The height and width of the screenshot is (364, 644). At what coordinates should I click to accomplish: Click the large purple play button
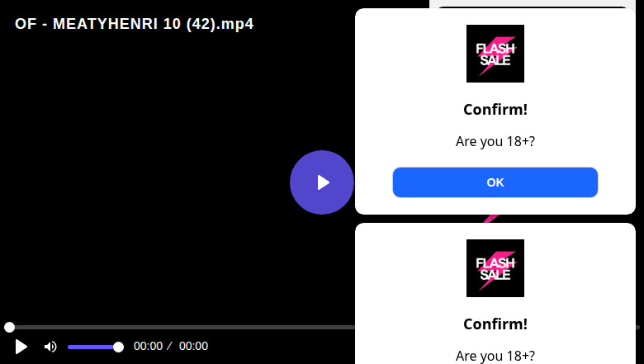pyautogui.click(x=322, y=182)
